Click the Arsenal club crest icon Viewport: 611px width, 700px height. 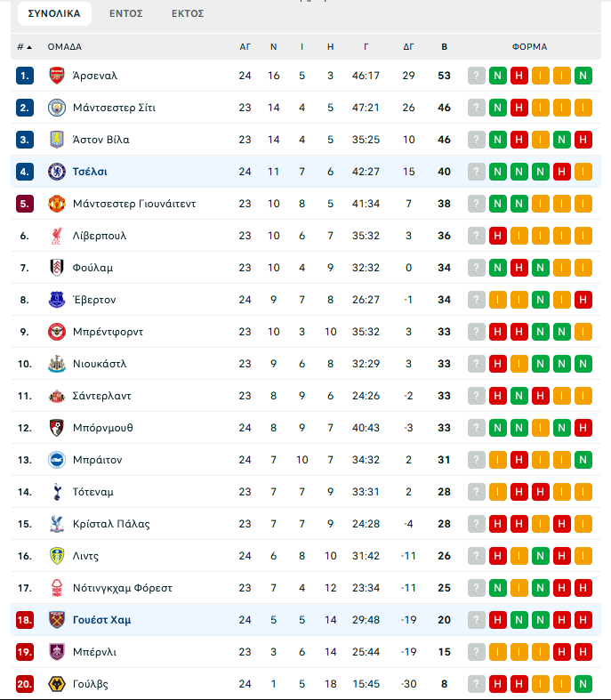click(x=57, y=76)
